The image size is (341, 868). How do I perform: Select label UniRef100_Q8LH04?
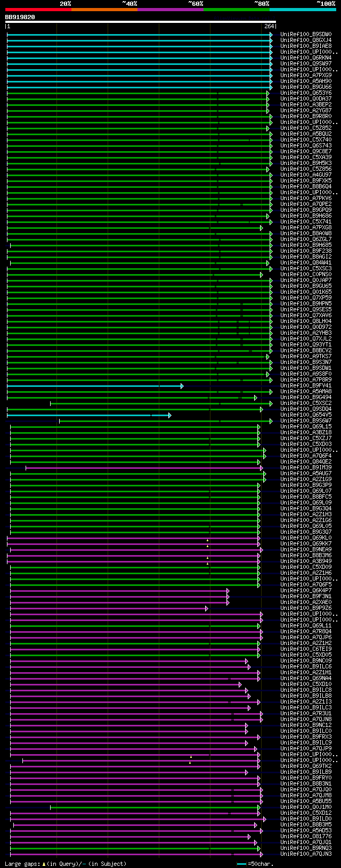[306, 321]
